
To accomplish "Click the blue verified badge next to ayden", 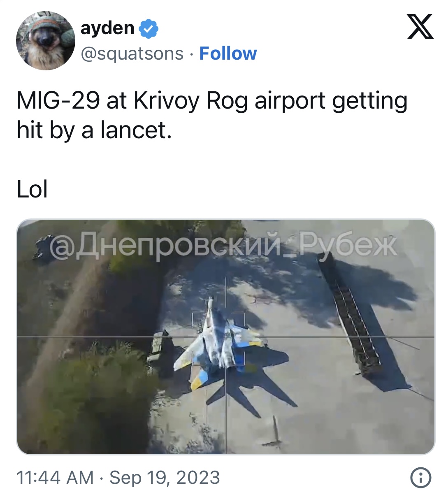I will [x=149, y=29].
